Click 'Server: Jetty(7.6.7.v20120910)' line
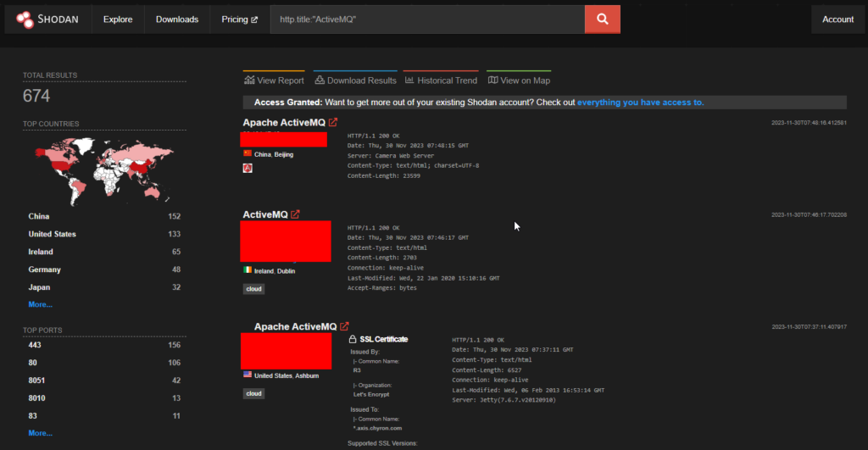Viewport: 868px width, 450px height. point(504,400)
